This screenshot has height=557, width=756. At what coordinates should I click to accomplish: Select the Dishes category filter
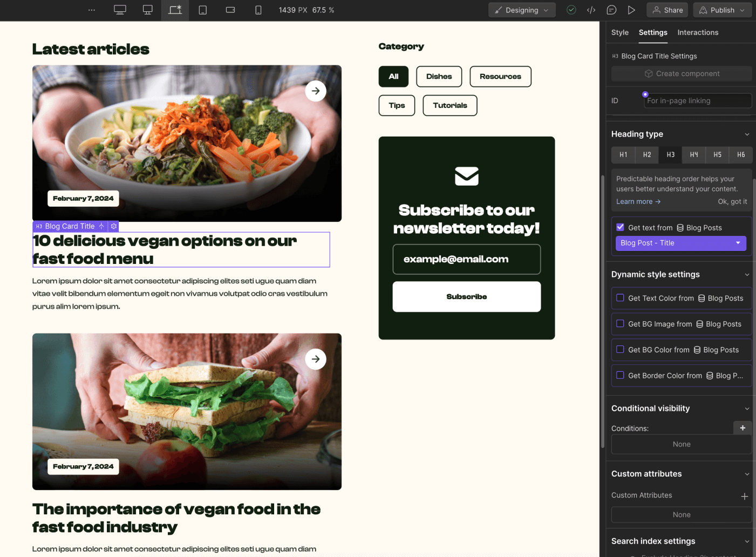pyautogui.click(x=439, y=77)
